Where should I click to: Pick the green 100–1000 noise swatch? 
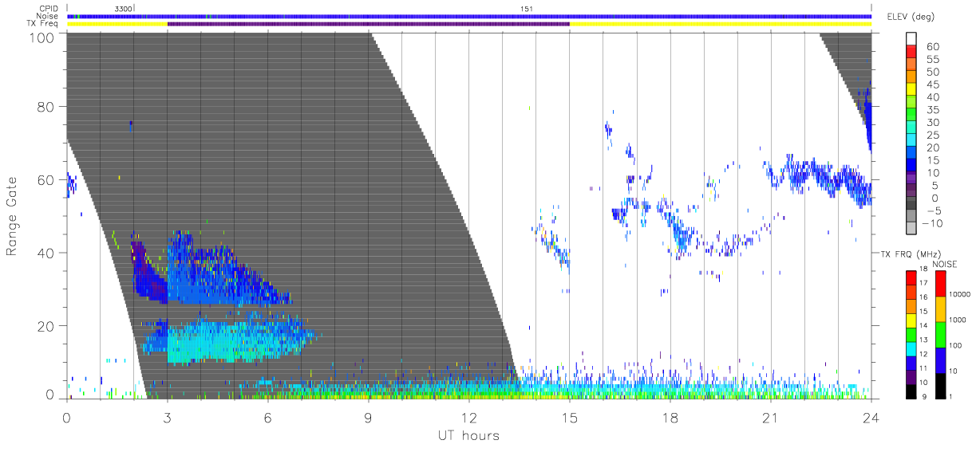click(940, 335)
